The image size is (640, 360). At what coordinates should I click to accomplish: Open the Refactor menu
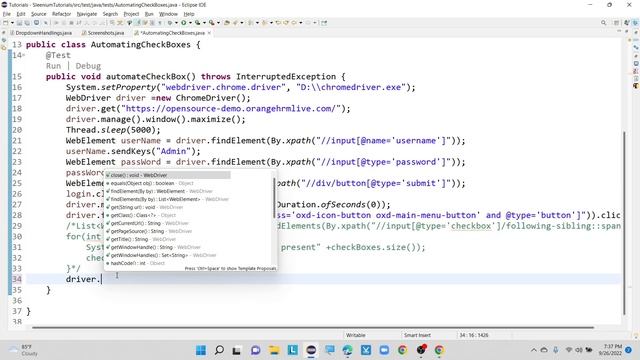62,14
